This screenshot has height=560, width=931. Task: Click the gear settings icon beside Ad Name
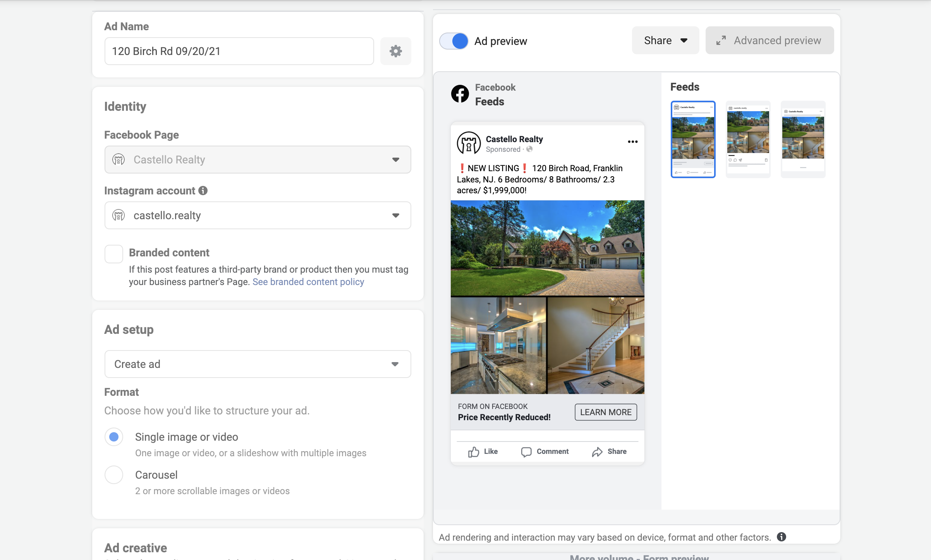[395, 51]
